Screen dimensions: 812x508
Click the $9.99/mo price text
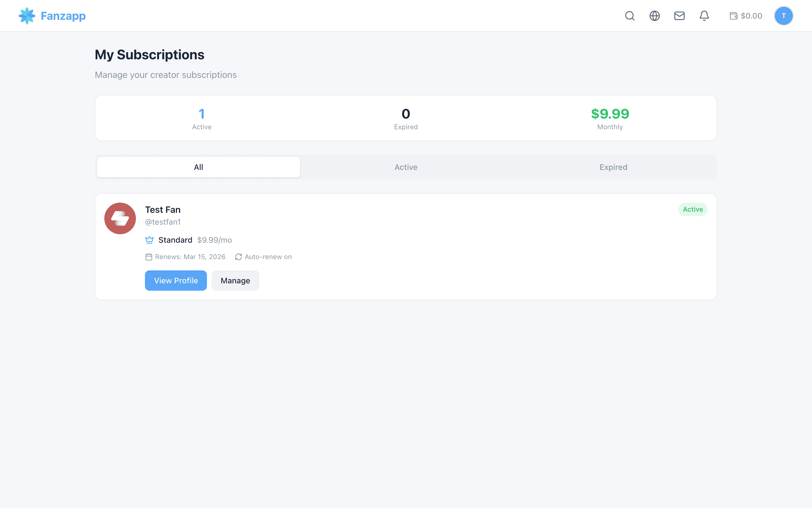[214, 240]
